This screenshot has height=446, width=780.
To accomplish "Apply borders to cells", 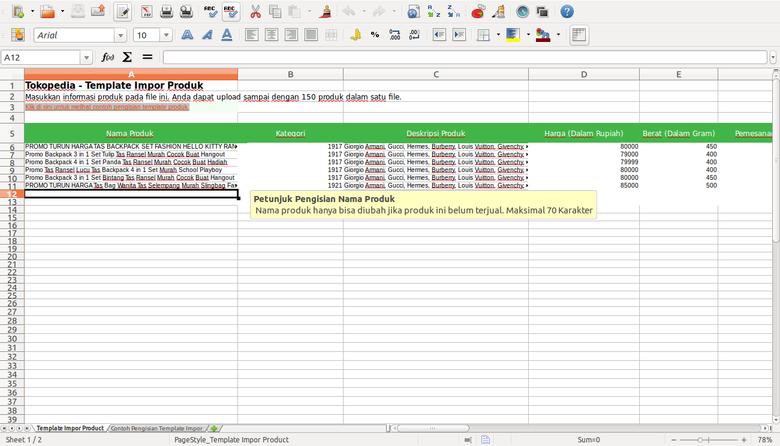I will 483,35.
